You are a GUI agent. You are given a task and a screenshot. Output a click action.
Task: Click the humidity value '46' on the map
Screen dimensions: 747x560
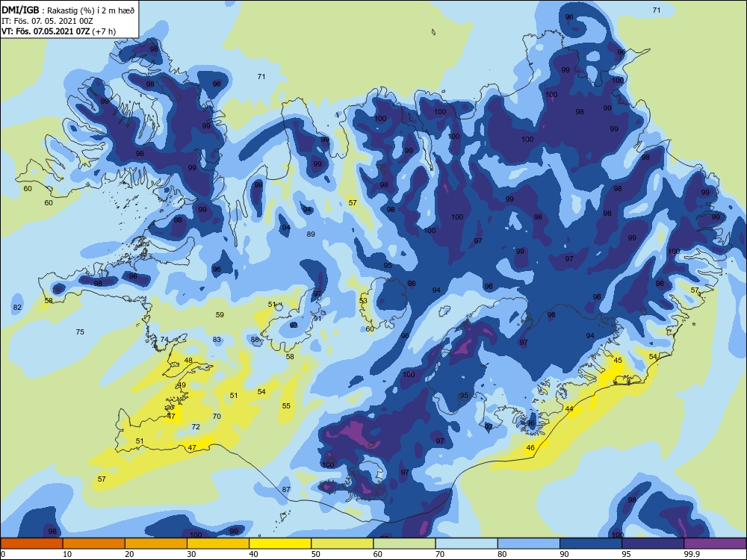pyautogui.click(x=530, y=447)
